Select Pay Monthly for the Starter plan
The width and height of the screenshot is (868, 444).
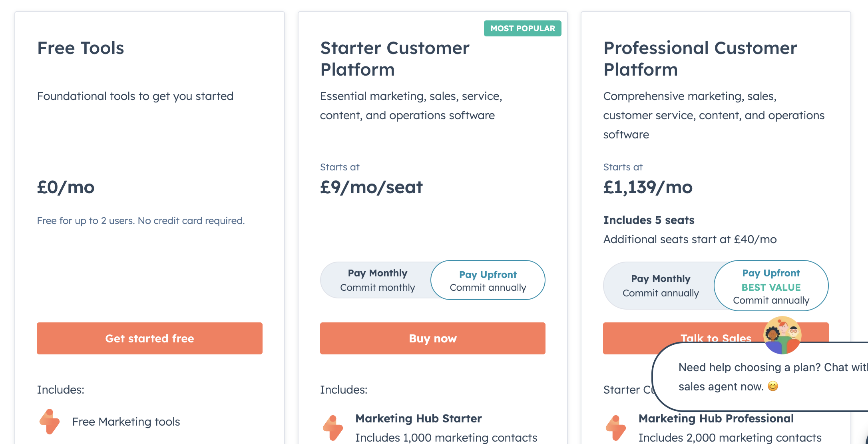coord(377,280)
